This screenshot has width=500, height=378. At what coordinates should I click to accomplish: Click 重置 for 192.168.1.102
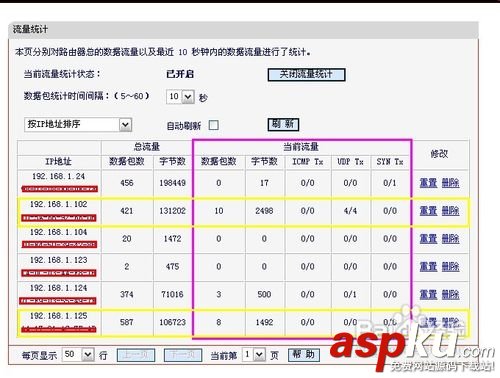tap(428, 211)
